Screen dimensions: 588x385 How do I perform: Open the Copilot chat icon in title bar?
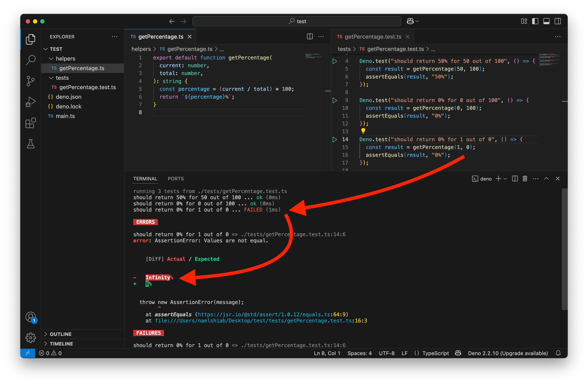410,21
